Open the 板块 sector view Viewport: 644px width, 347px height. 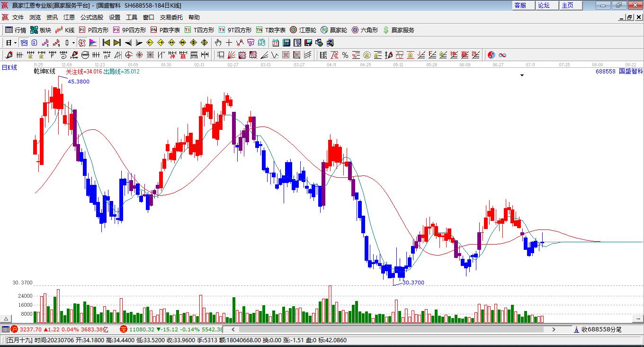pyautogui.click(x=41, y=30)
